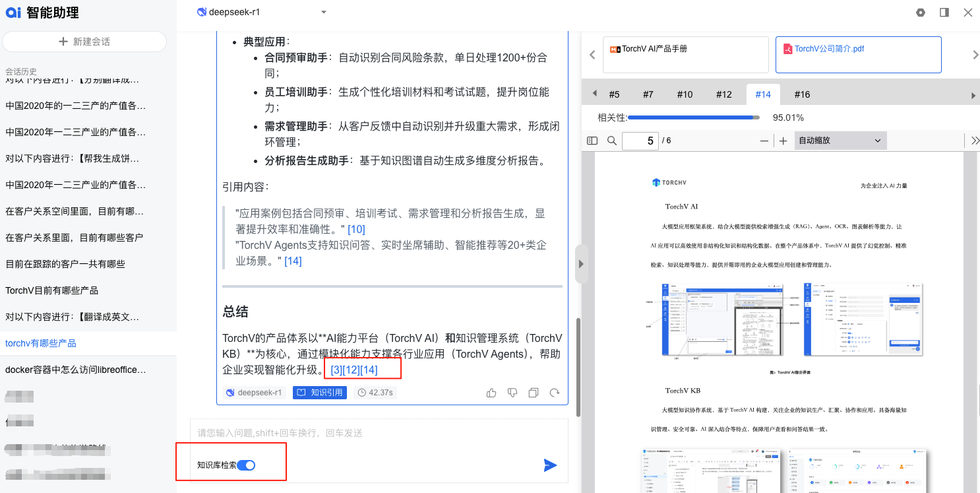This screenshot has height=493, width=980.
Task: Copy the answer with the copy icon
Action: point(534,393)
